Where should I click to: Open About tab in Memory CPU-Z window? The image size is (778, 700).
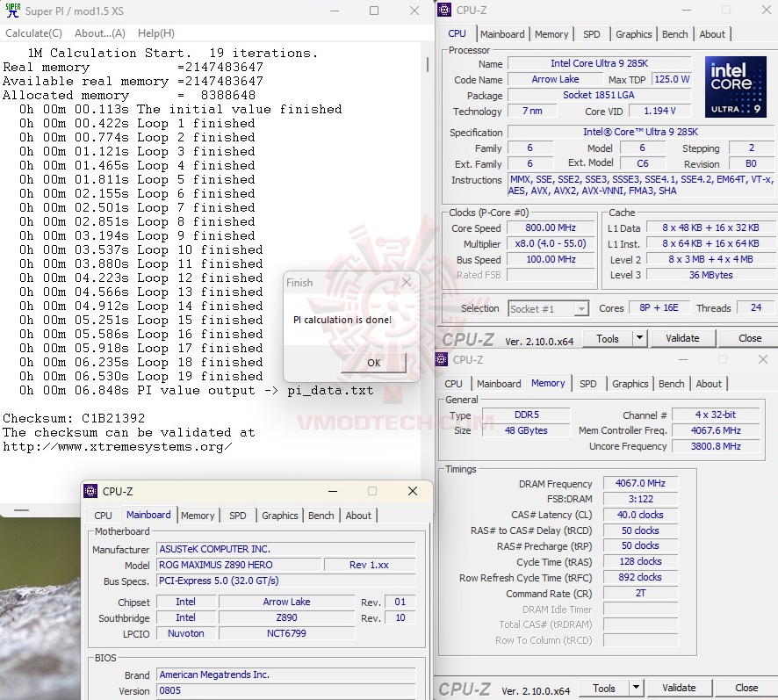click(709, 384)
